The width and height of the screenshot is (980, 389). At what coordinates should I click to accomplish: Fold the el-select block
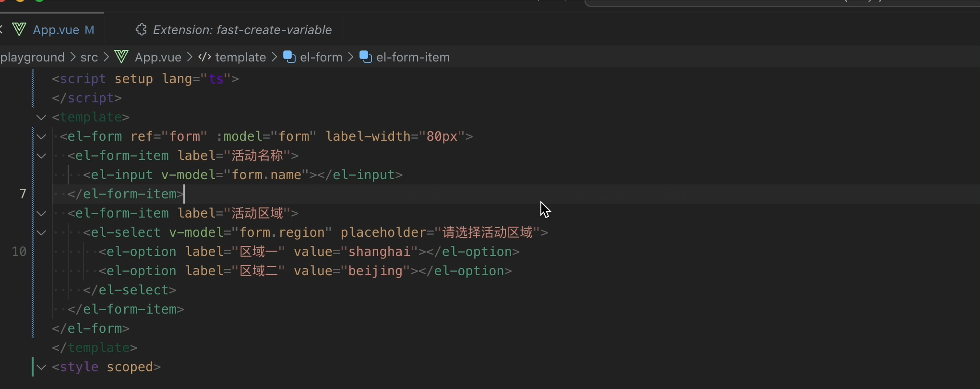coord(41,232)
